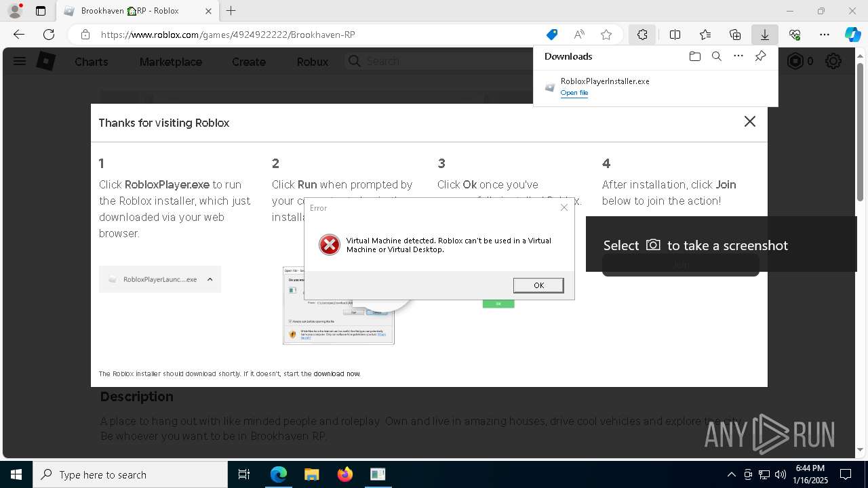Open tab actions menu icon
Viewport: 868px width, 488px height.
tap(40, 11)
